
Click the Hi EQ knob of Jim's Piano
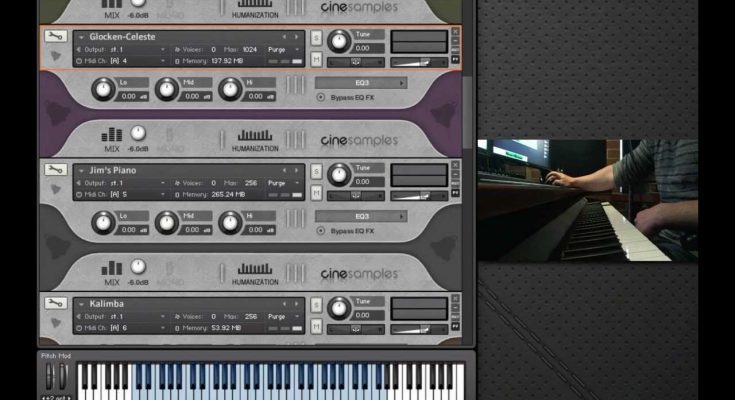pos(230,223)
